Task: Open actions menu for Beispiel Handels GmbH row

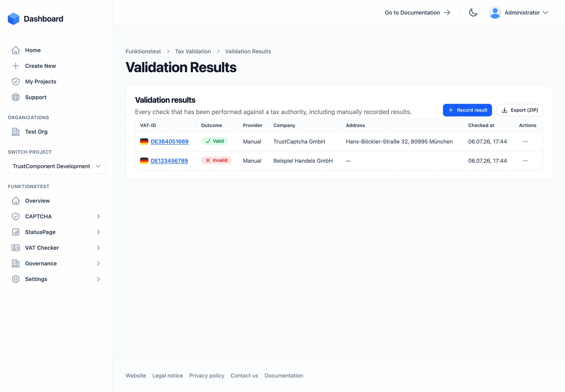Action: coord(525,161)
